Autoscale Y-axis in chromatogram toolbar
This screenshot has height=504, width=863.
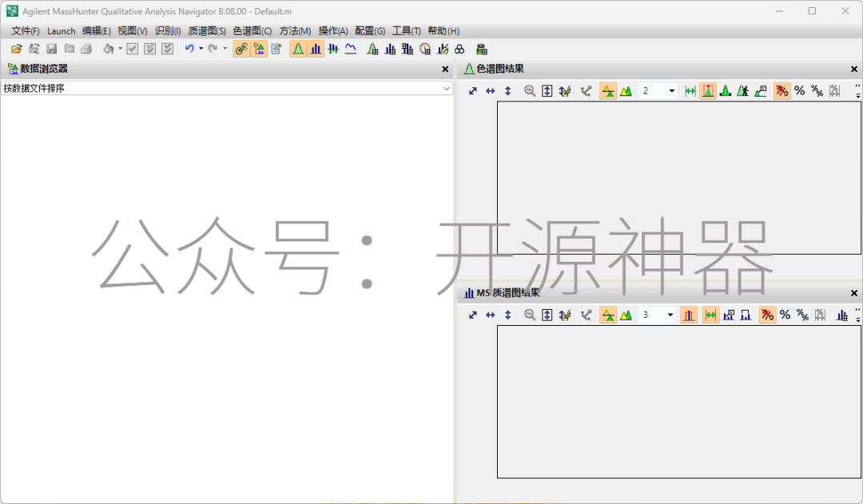(508, 91)
